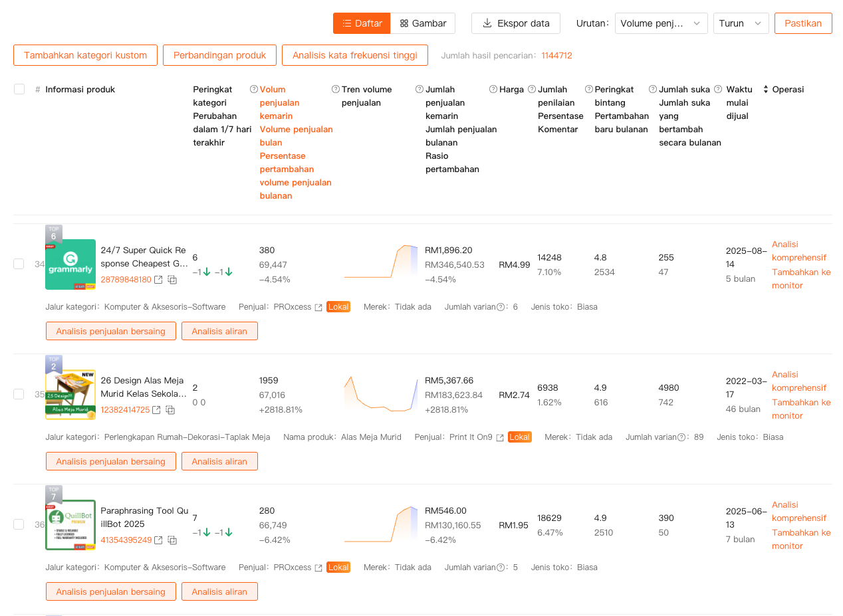Screen dimensions: 843x616
Task: Select checkbox for Grammarly product row
Action: pos(19,264)
